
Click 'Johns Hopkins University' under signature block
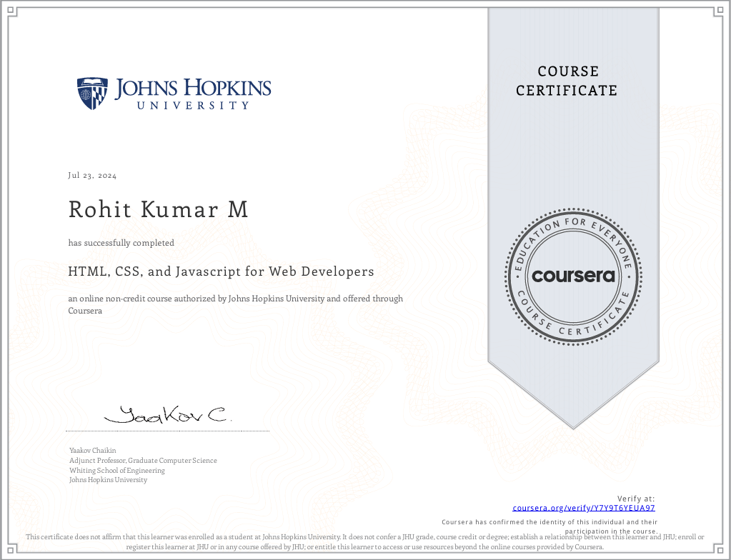(108, 480)
